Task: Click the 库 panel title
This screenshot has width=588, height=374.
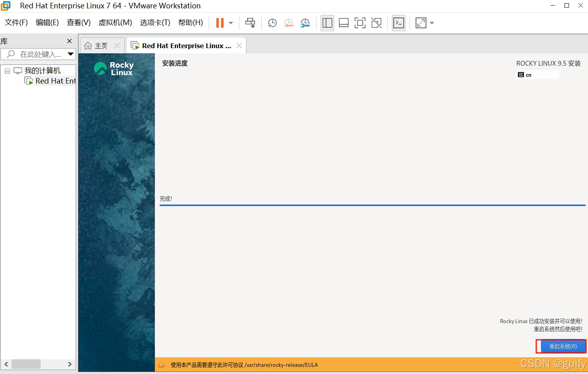Action: point(4,41)
